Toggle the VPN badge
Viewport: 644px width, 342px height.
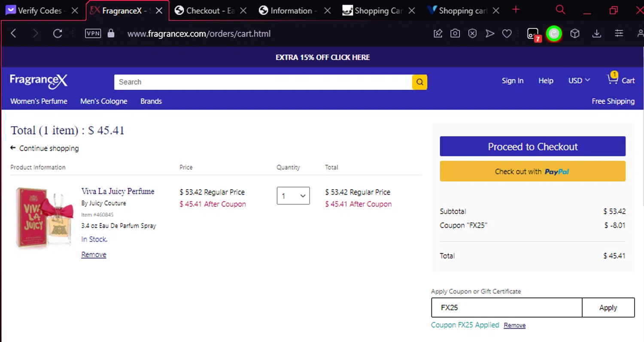(x=93, y=34)
